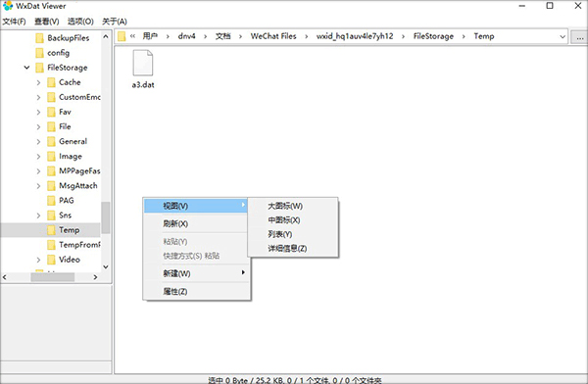Click the config folder icon

(39, 53)
